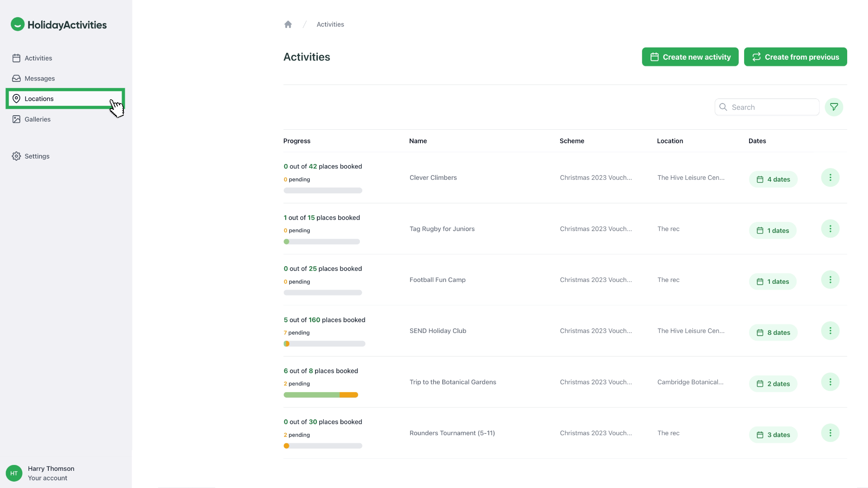The height and width of the screenshot is (488, 868).
Task: Click the HT account avatar
Action: pyautogui.click(x=14, y=473)
